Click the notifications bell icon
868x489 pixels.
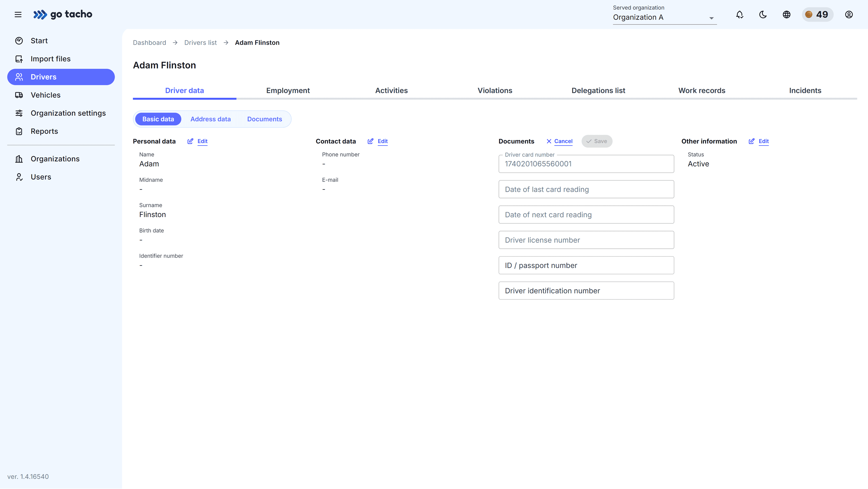[x=740, y=14]
